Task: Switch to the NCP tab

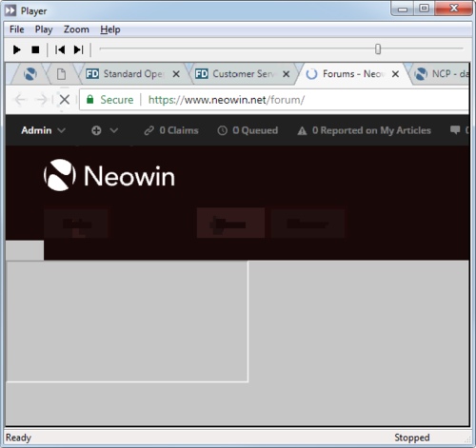Action: pos(442,74)
